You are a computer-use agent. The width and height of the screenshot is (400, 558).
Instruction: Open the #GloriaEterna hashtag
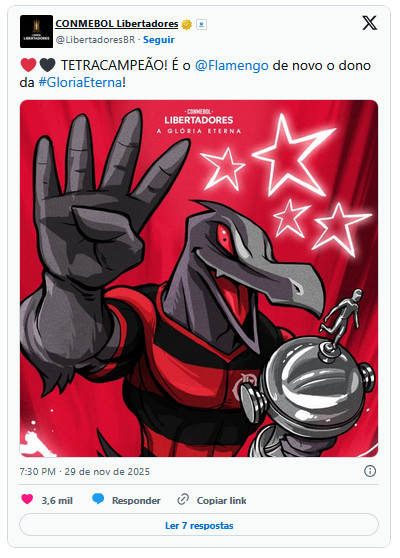click(80, 83)
